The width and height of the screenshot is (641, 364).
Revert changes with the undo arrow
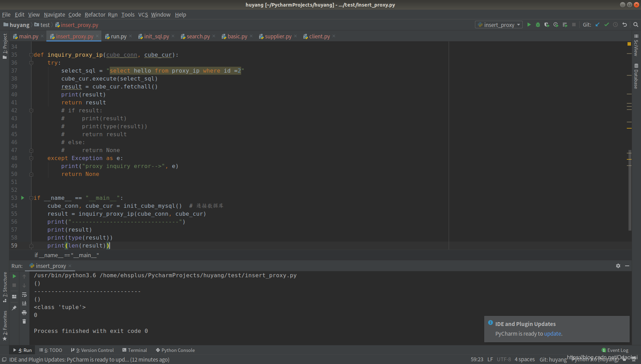point(624,25)
